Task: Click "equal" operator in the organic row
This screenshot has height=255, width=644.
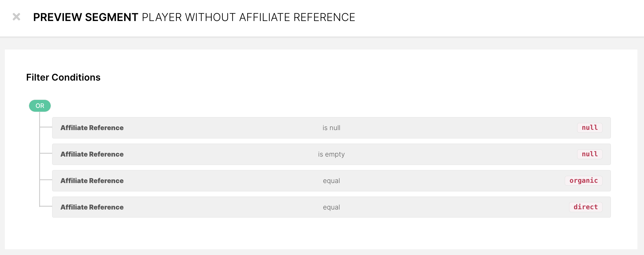Action: 331,181
